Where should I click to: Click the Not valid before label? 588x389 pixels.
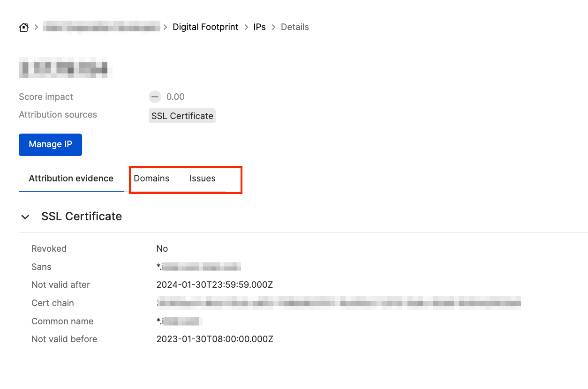tap(64, 339)
